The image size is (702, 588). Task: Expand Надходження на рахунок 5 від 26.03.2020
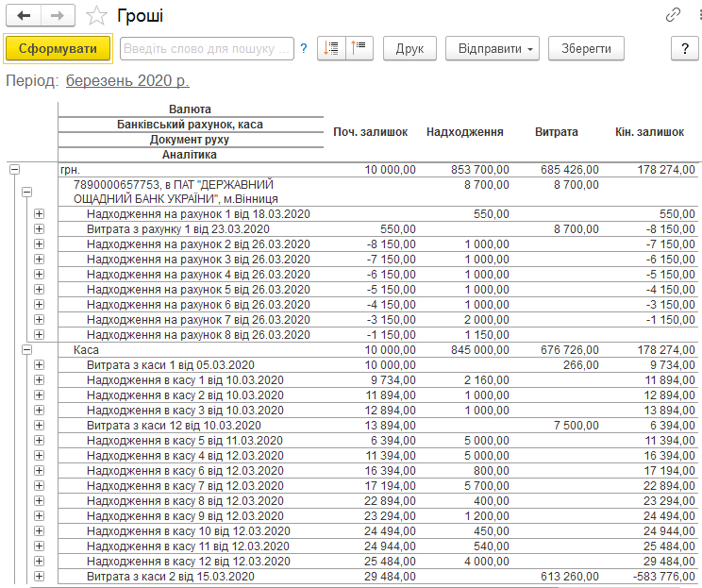40,290
